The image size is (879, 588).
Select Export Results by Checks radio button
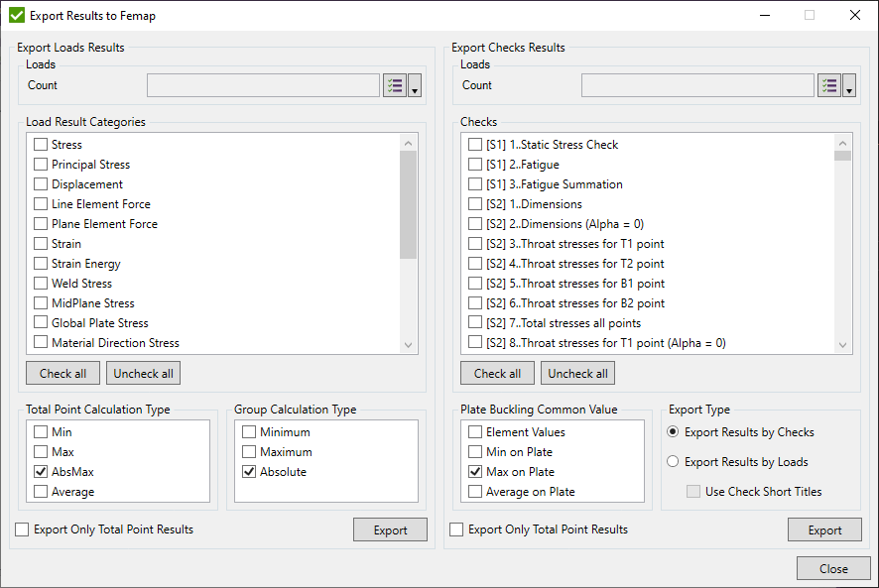pos(674,432)
